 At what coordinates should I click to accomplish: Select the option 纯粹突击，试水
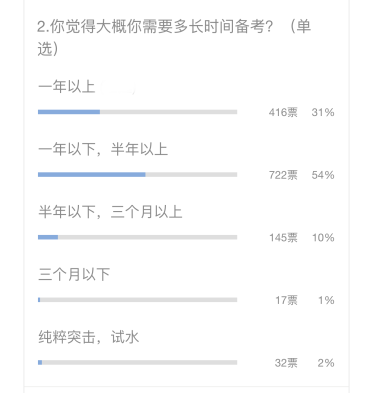pyautogui.click(x=88, y=337)
